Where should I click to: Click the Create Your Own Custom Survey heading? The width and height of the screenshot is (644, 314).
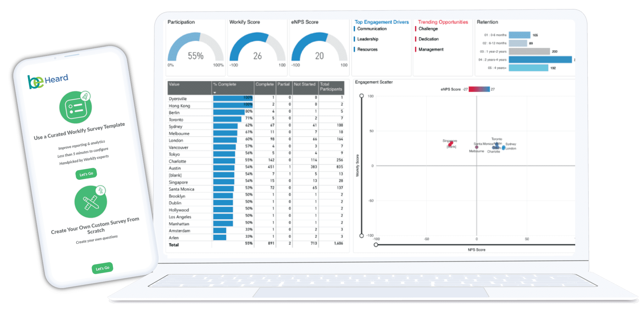point(95,226)
